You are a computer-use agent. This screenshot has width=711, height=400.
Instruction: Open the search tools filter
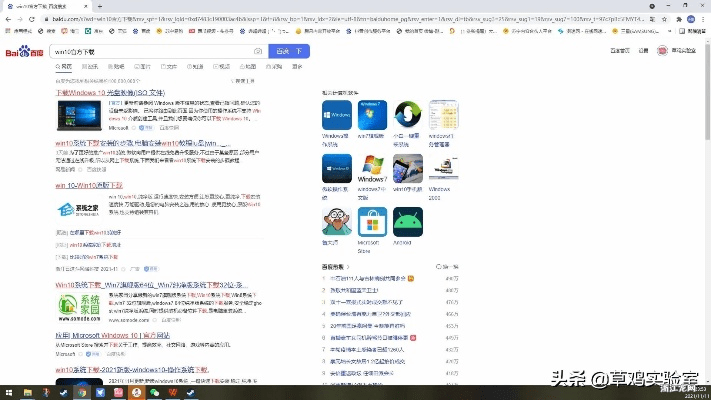(x=243, y=81)
